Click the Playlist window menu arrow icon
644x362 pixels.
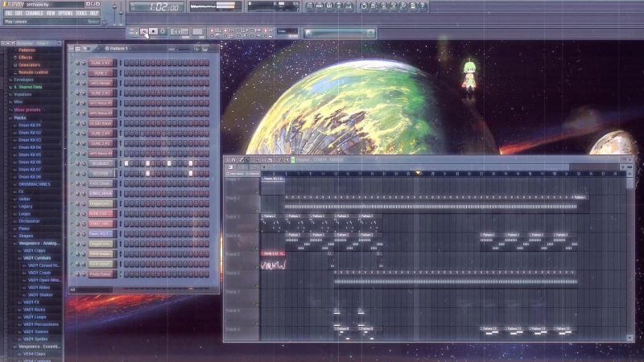(228, 160)
